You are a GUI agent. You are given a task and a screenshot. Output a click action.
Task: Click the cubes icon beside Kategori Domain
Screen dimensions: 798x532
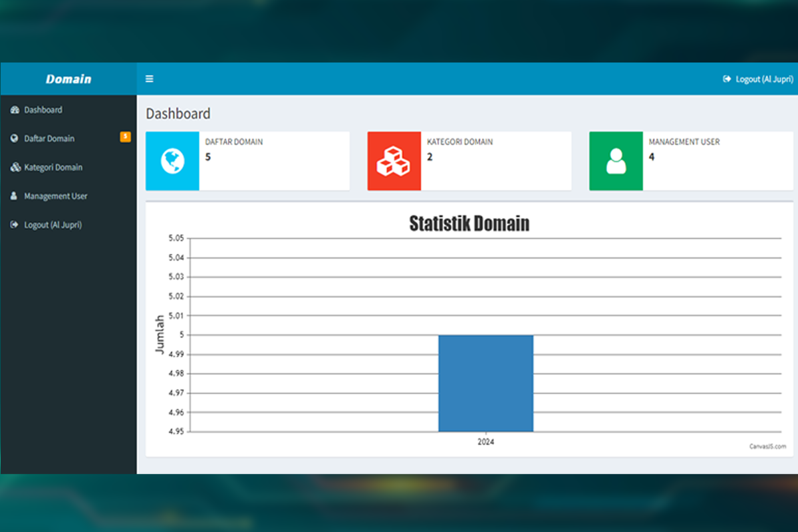pos(15,168)
